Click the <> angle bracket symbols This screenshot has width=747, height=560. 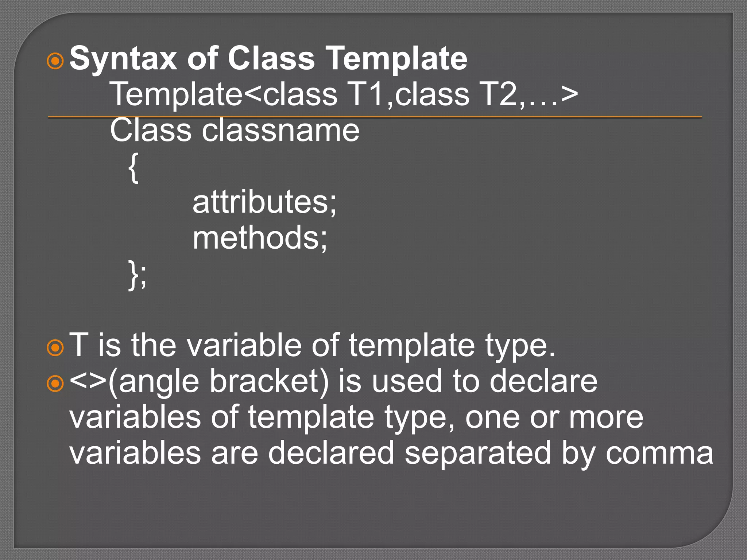pyautogui.click(x=88, y=381)
